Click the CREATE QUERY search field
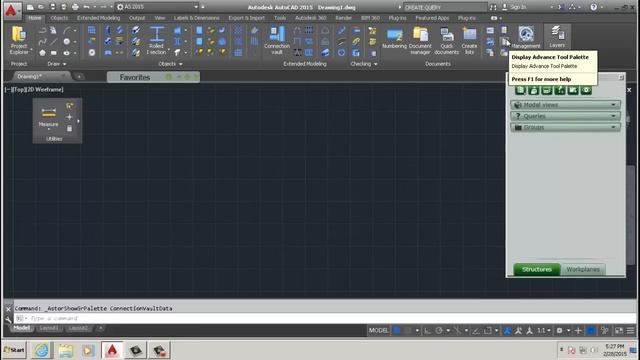640x360 pixels. tap(445, 7)
